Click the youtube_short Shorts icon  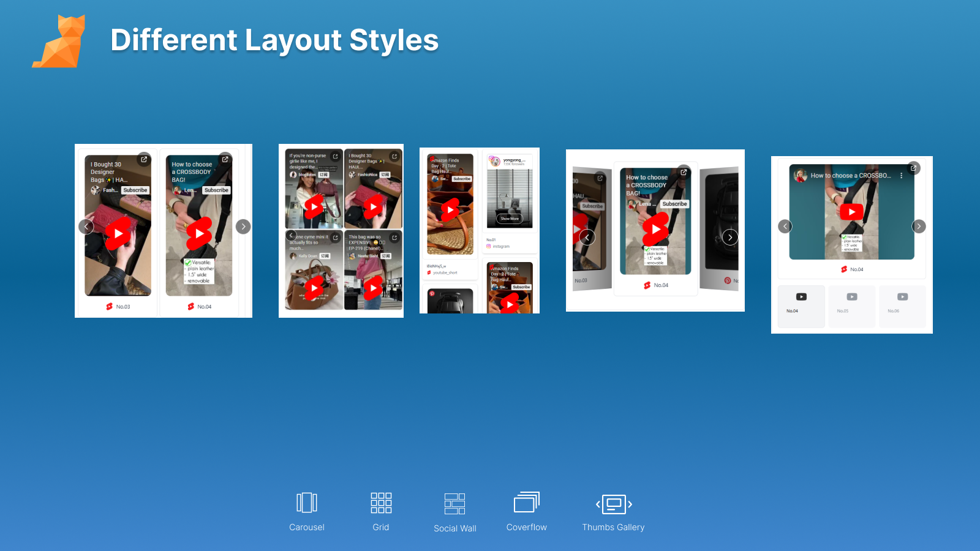(x=429, y=272)
